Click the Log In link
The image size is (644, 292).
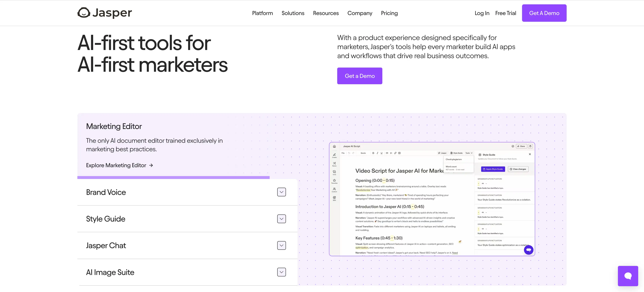(x=482, y=13)
